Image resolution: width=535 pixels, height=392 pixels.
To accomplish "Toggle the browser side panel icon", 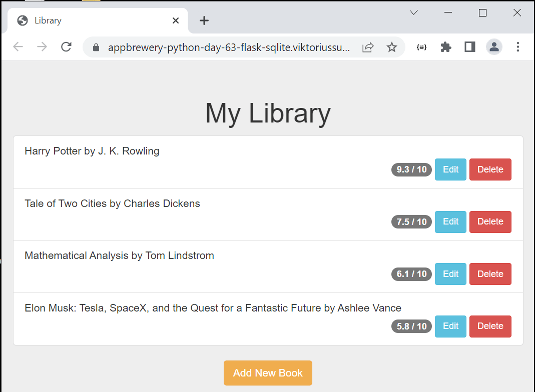I will pos(469,46).
